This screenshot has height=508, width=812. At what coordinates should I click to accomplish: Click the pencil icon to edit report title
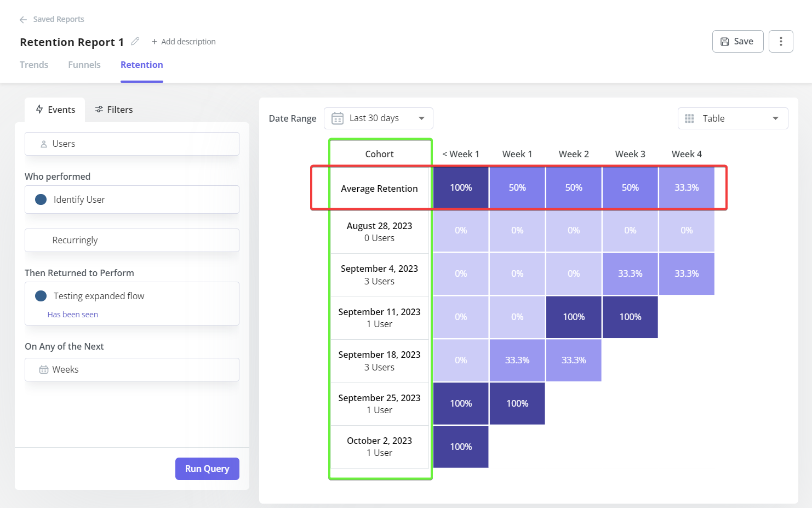(135, 41)
